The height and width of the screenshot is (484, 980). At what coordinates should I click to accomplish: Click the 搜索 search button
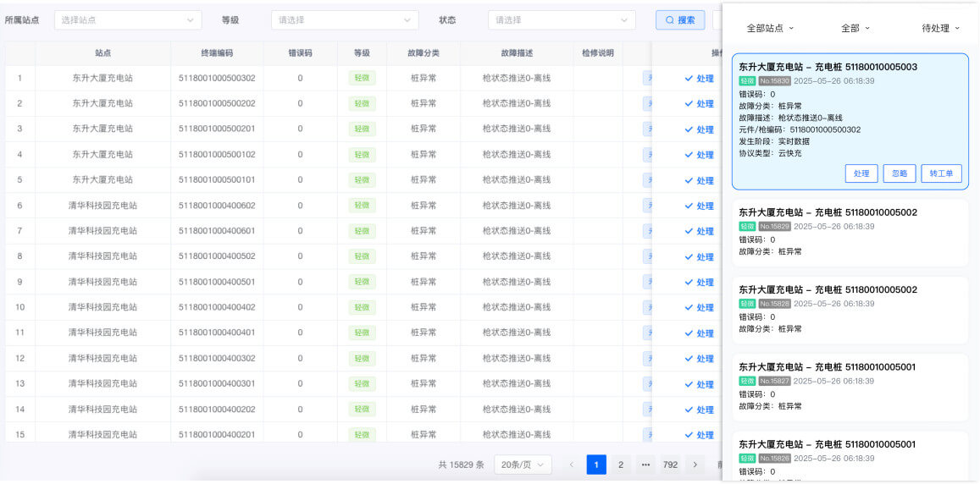[679, 19]
